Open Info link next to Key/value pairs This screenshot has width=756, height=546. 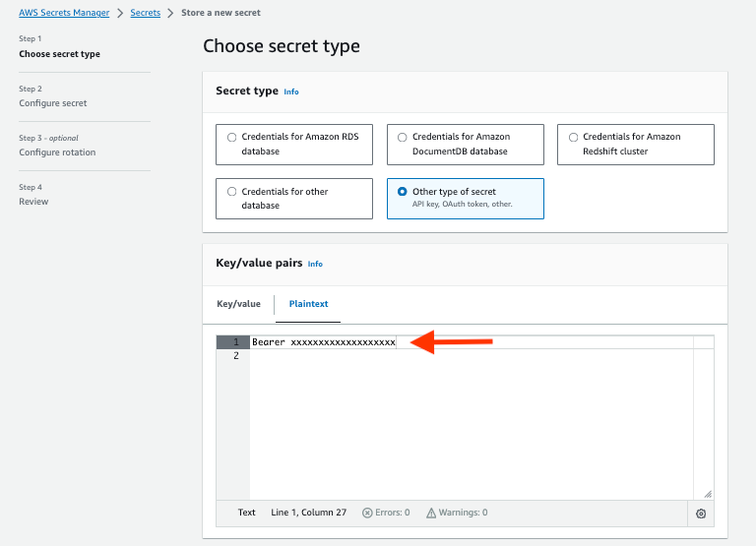tap(315, 264)
